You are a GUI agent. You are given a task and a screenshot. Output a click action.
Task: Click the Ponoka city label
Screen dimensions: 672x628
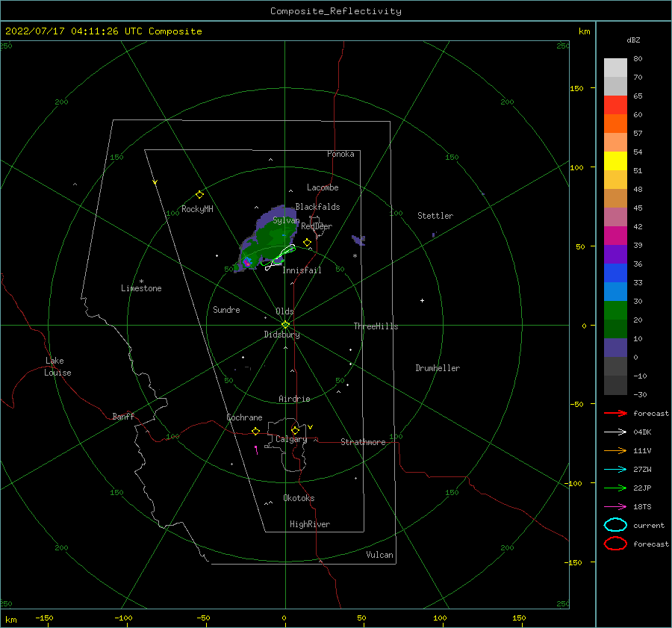(x=340, y=154)
